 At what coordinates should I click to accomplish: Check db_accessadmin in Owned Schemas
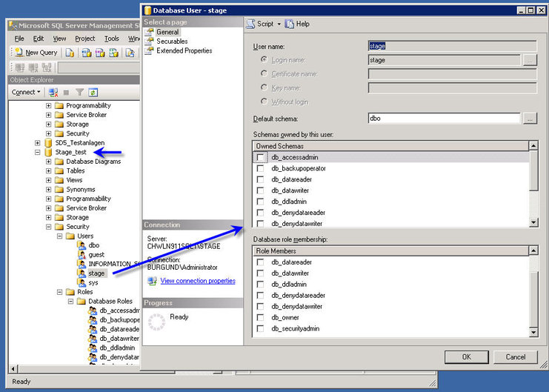(x=260, y=158)
